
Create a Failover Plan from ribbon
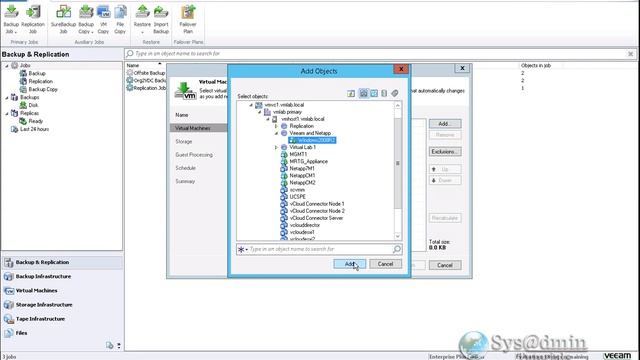[188, 20]
